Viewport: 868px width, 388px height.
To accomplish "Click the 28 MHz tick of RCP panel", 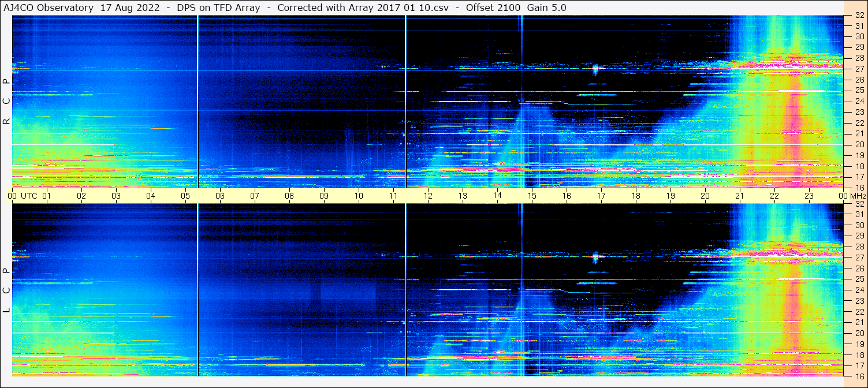I will pyautogui.click(x=859, y=58).
